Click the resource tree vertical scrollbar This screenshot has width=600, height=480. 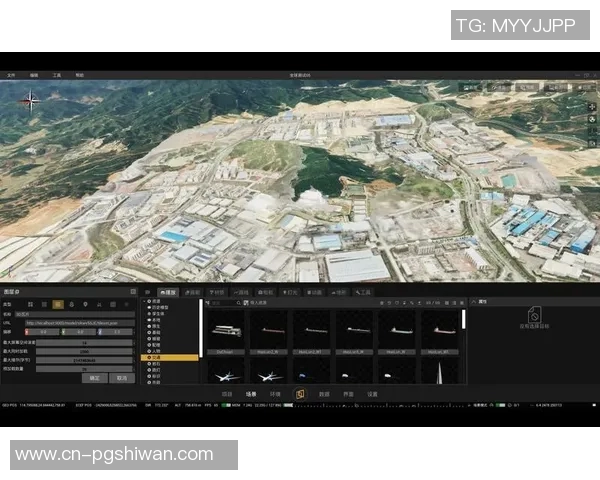pyautogui.click(x=201, y=328)
